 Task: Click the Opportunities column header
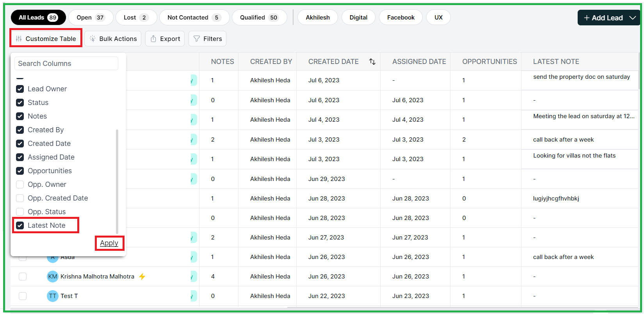tap(489, 62)
